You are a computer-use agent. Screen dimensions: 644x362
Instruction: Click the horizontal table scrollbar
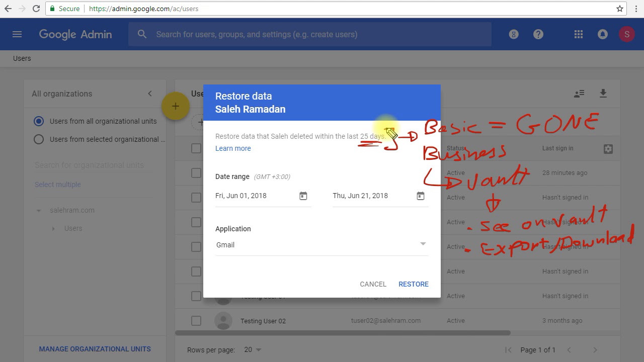343,332
